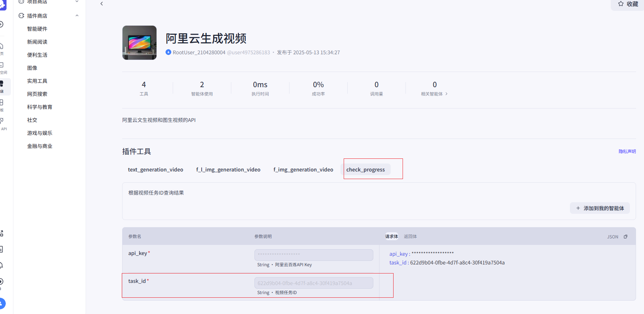Image resolution: width=644 pixels, height=314 pixels.
Task: Select the check_progress tool tab
Action: tap(365, 170)
